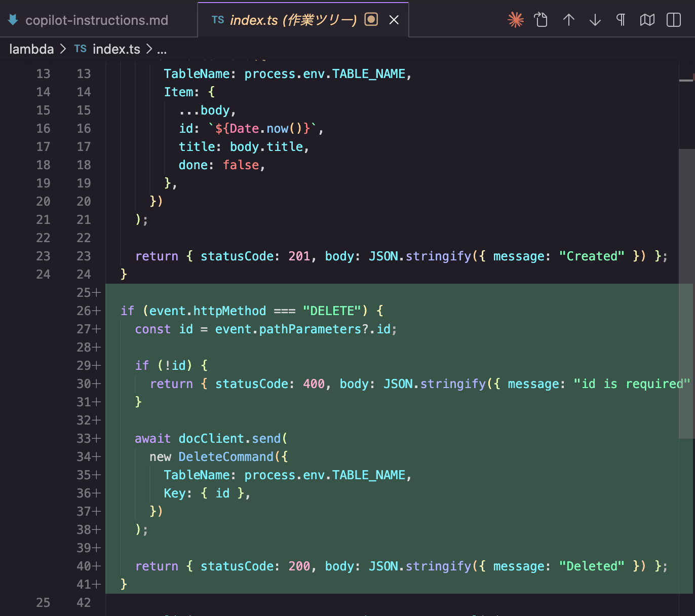Click the modified-status badge on index.ts tab
The height and width of the screenshot is (616, 695).
(x=371, y=20)
